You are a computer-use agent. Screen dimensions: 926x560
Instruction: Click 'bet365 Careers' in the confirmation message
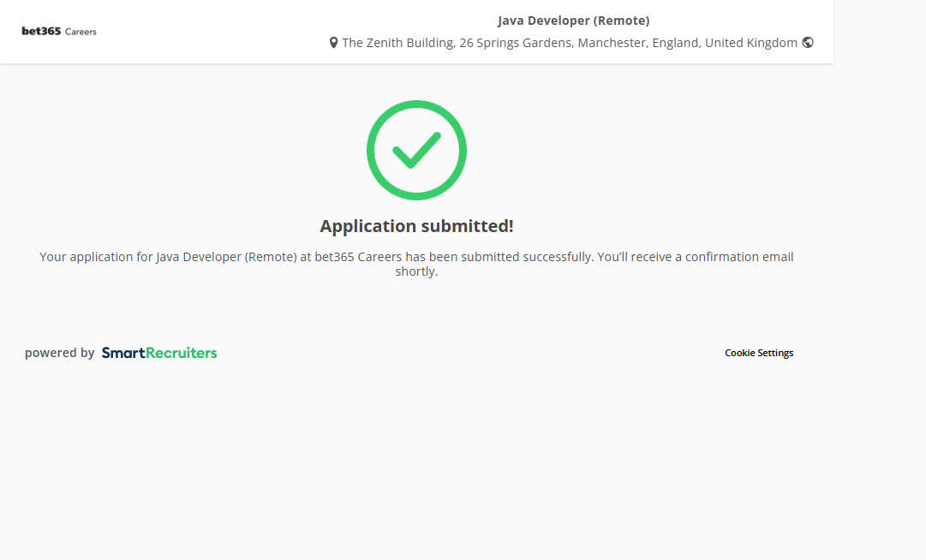[358, 257]
